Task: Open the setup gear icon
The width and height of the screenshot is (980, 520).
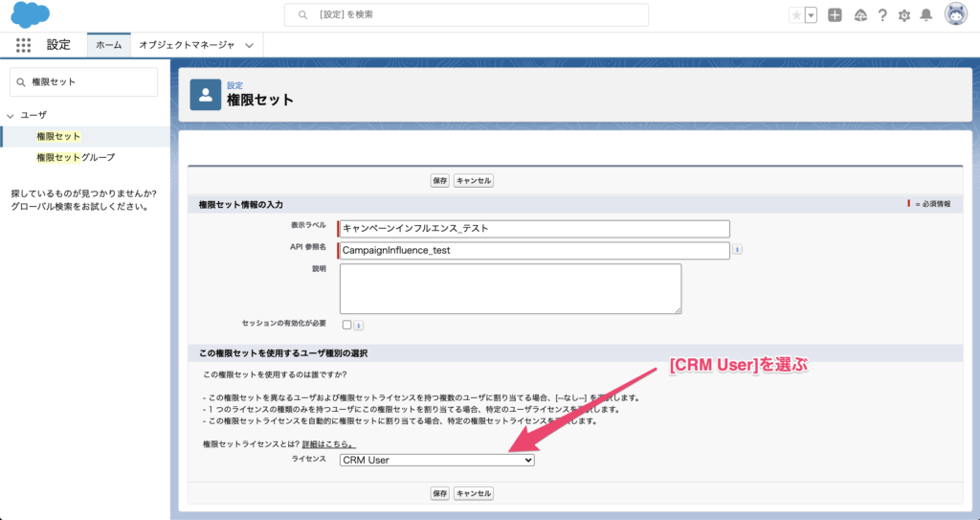Action: click(x=904, y=15)
